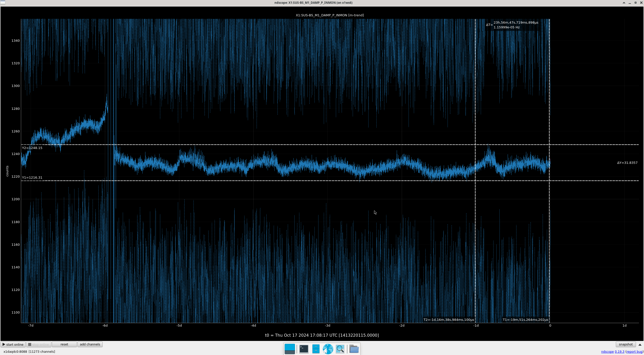
Task: Click the 1100 y-axis tick label
Action: 16,312
